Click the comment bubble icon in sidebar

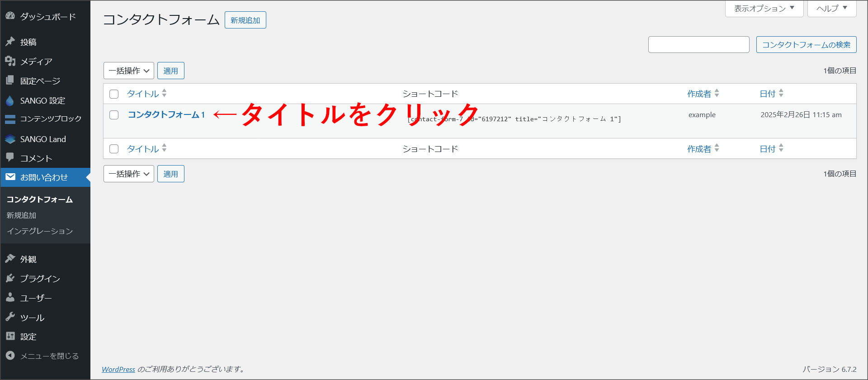pyautogui.click(x=10, y=157)
